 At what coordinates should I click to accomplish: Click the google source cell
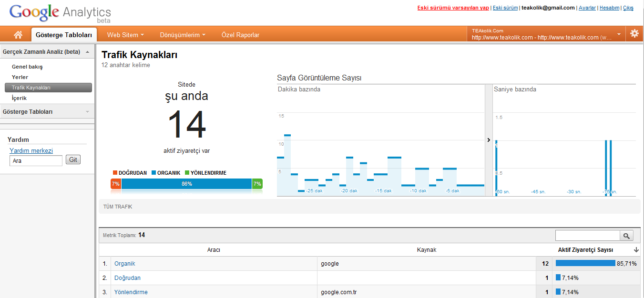330,264
